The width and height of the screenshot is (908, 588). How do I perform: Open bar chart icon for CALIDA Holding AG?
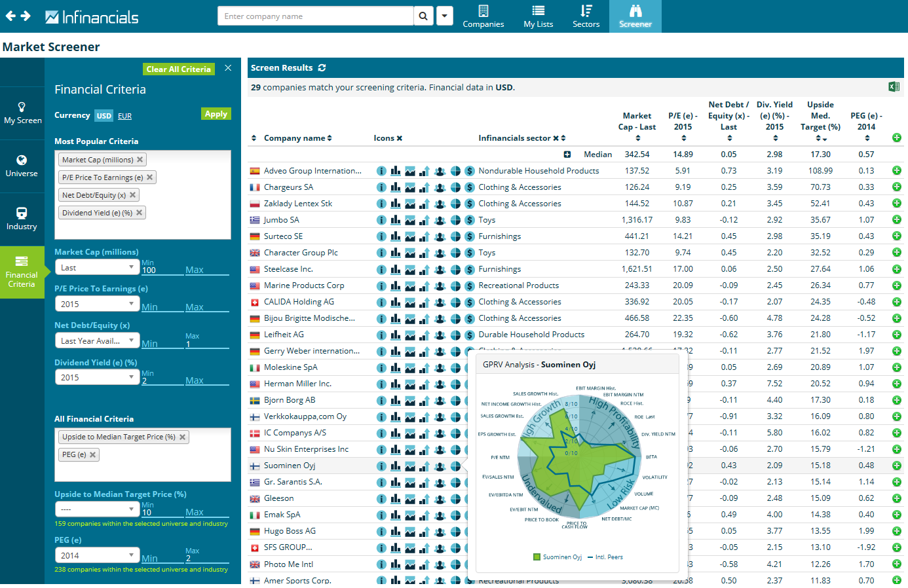(x=396, y=302)
